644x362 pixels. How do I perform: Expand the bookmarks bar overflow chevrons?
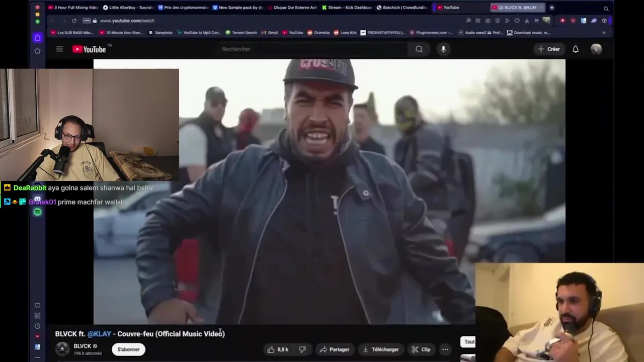pos(604,33)
